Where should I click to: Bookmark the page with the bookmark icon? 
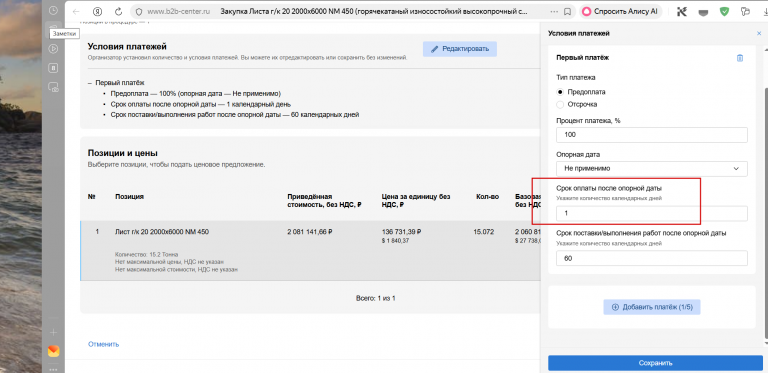(567, 12)
